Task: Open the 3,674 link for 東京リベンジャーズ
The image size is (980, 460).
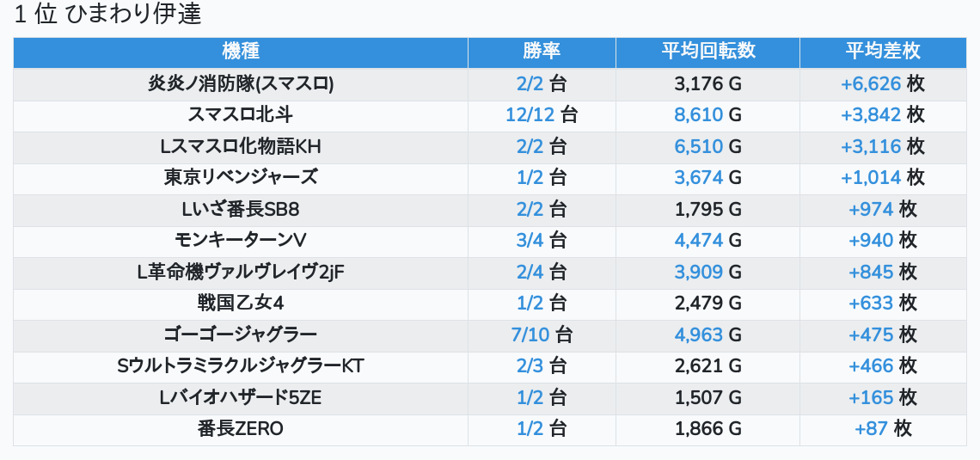Action: pyautogui.click(x=698, y=178)
